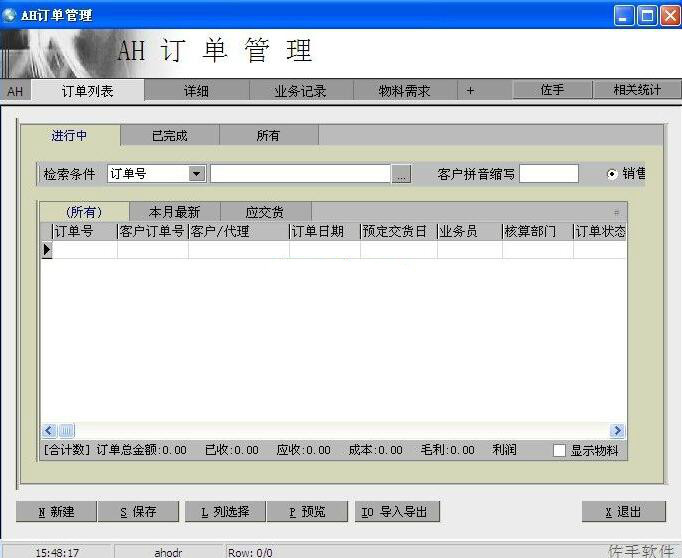Click the 毛利:0.00 total text
Viewport: 682px width, 558px height.
pos(448,450)
